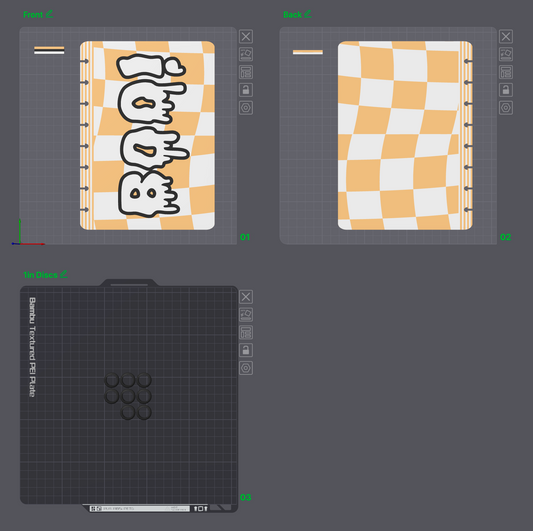Auto-orient objects on the Front plate
The image size is (533, 531).
[x=246, y=54]
